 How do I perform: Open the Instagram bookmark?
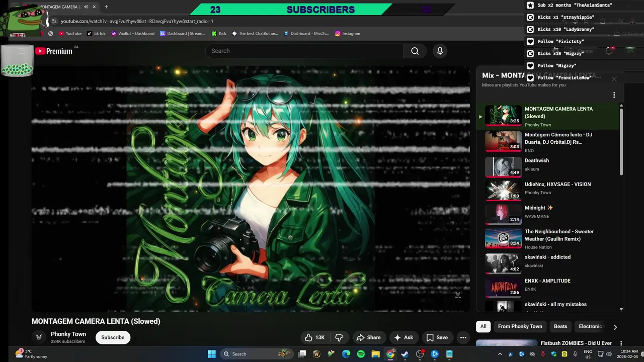pyautogui.click(x=348, y=34)
